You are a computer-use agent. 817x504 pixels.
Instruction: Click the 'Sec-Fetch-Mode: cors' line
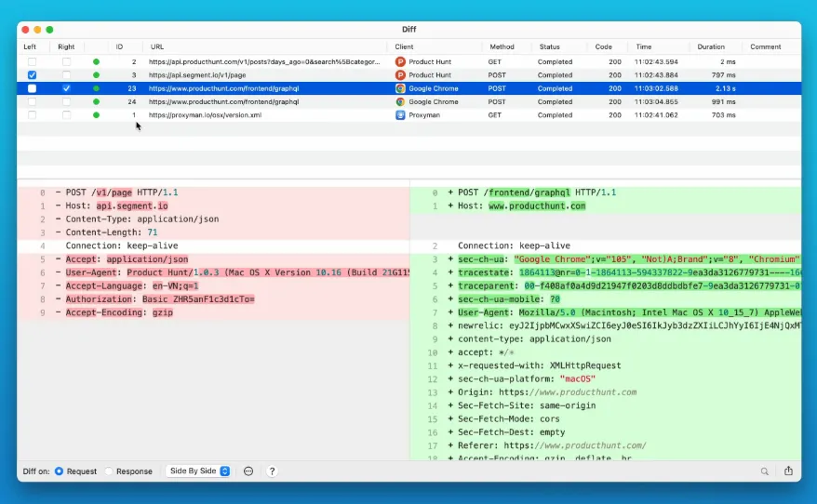[606, 418]
